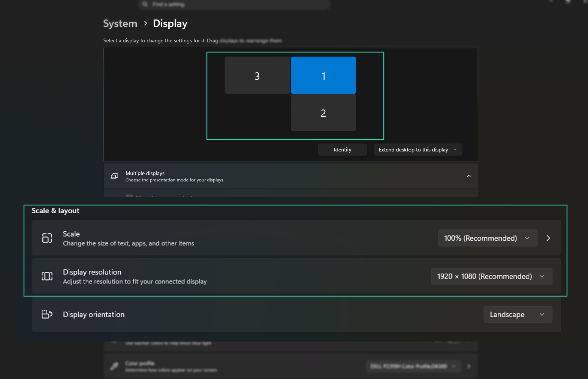588x379 pixels.
Task: Click the Display resolution row label
Action: pyautogui.click(x=92, y=272)
